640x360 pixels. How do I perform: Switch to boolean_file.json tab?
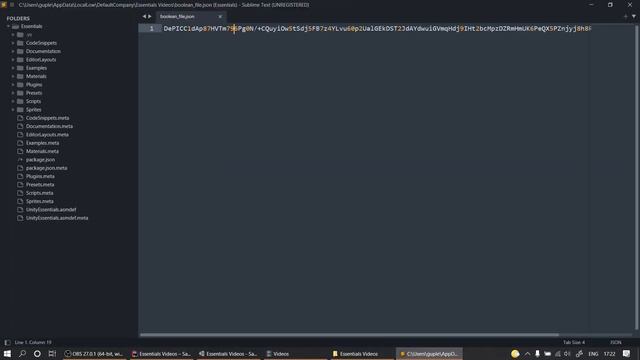177,17
